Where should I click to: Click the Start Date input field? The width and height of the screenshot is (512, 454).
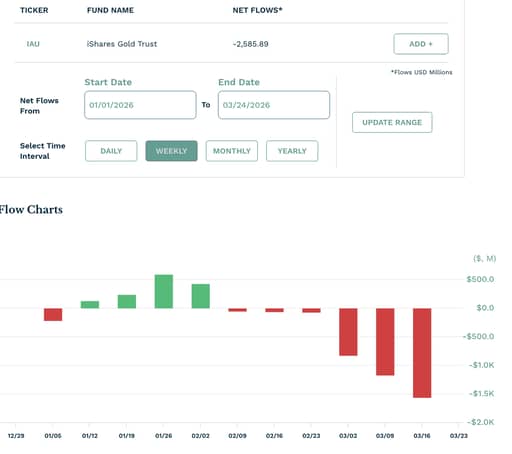pos(140,105)
